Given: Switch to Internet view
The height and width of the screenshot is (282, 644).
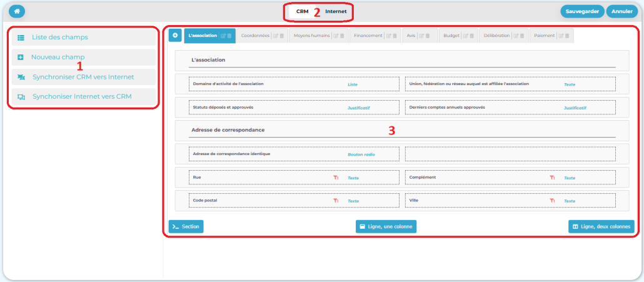Looking at the screenshot, I should tap(336, 11).
